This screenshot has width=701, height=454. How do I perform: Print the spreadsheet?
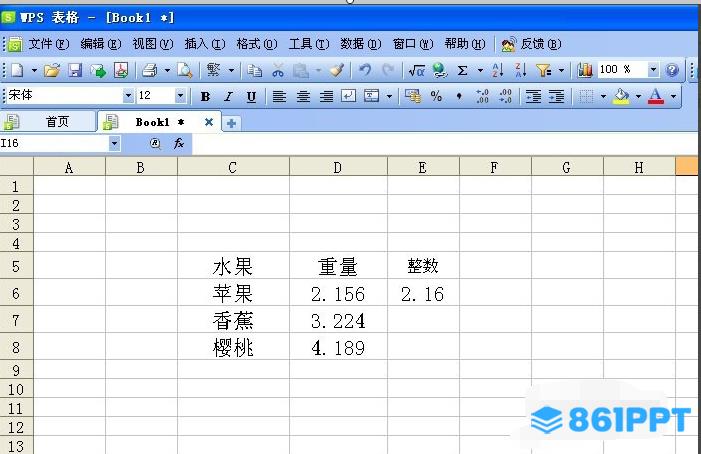[x=149, y=70]
